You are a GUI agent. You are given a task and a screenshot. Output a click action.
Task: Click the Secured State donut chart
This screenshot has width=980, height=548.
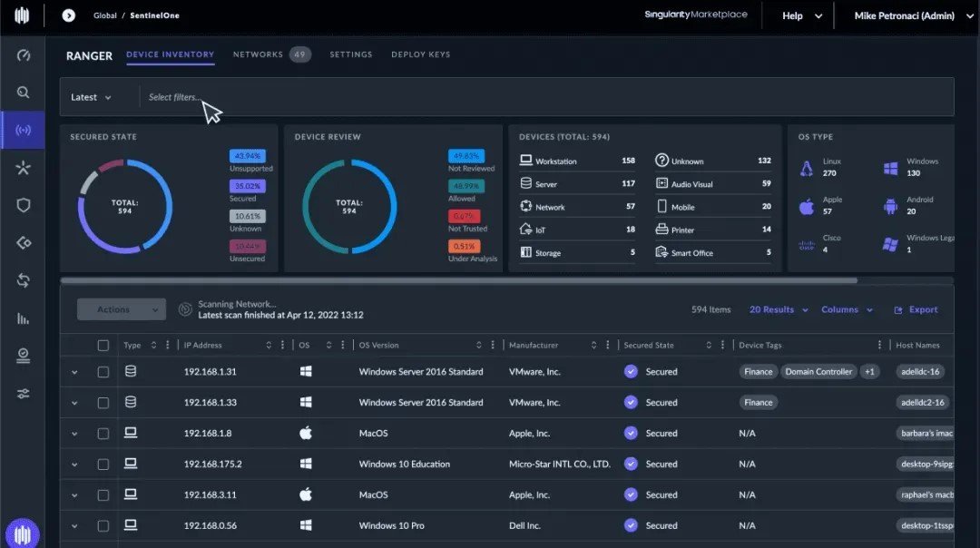click(125, 206)
